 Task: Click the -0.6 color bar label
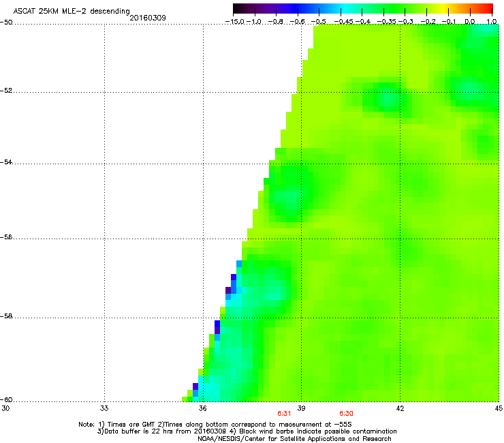coord(298,22)
